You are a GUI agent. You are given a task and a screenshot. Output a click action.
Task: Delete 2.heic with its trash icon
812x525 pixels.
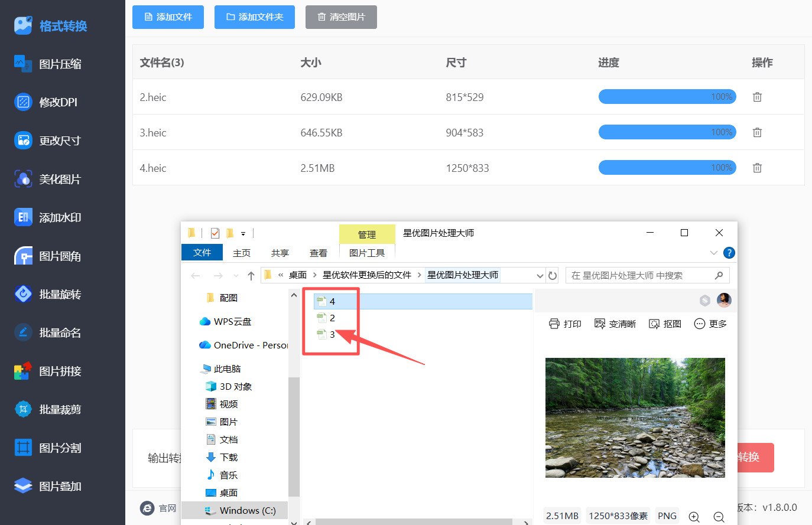pyautogui.click(x=757, y=97)
